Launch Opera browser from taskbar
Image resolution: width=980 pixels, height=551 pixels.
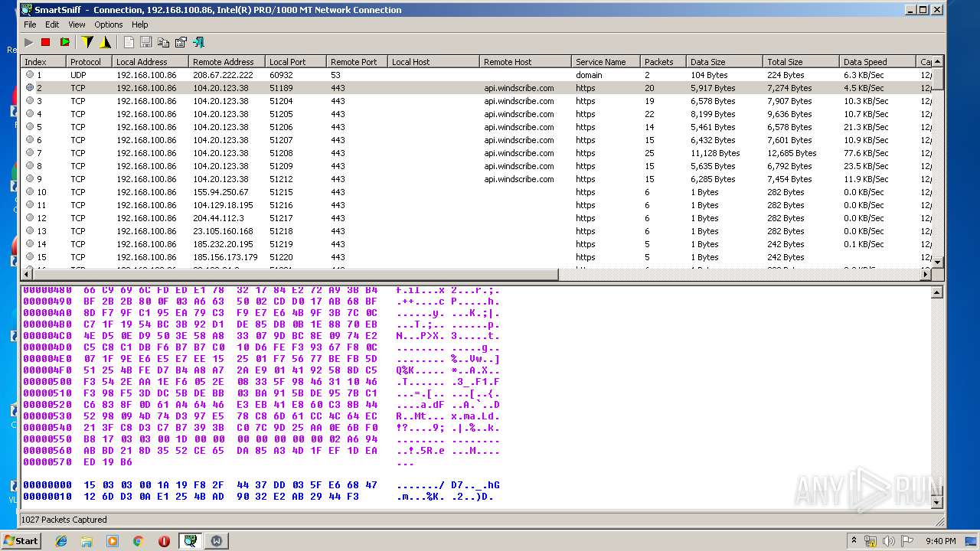click(x=164, y=540)
